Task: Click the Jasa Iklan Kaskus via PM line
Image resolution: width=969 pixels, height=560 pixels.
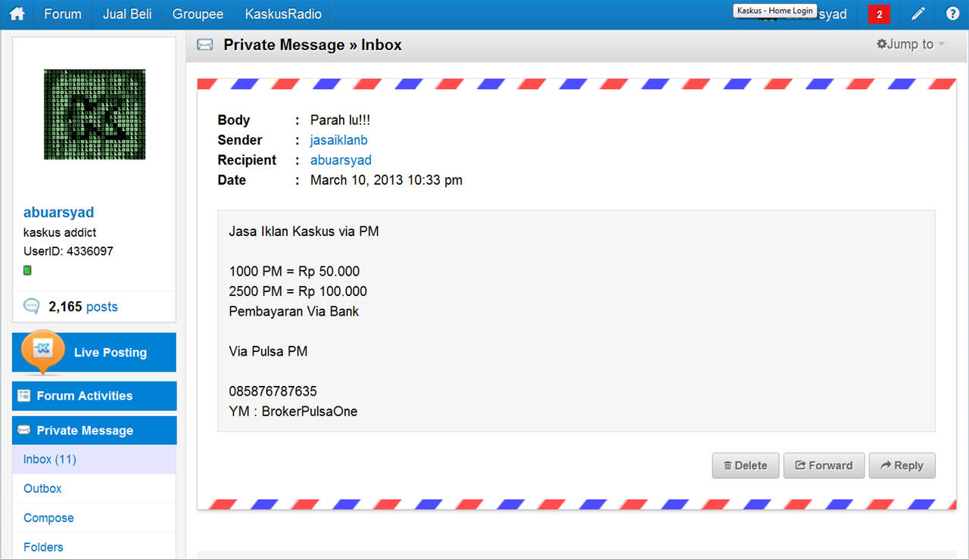Action: click(304, 232)
